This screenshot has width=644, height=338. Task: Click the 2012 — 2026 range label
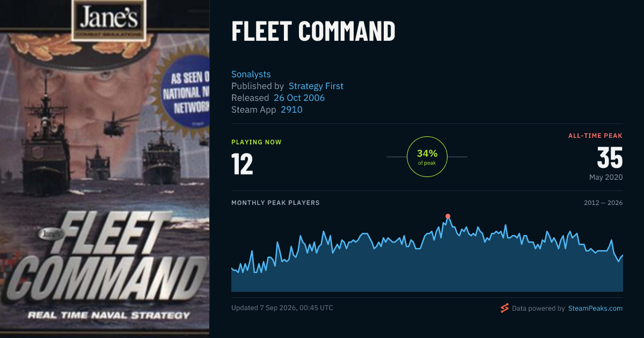coord(603,203)
